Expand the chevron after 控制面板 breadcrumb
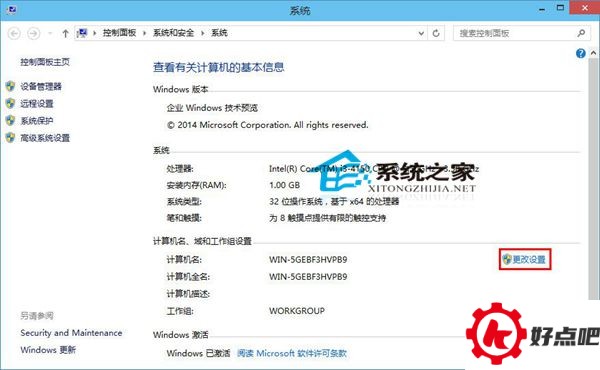This screenshot has width=600, height=370. click(x=145, y=33)
